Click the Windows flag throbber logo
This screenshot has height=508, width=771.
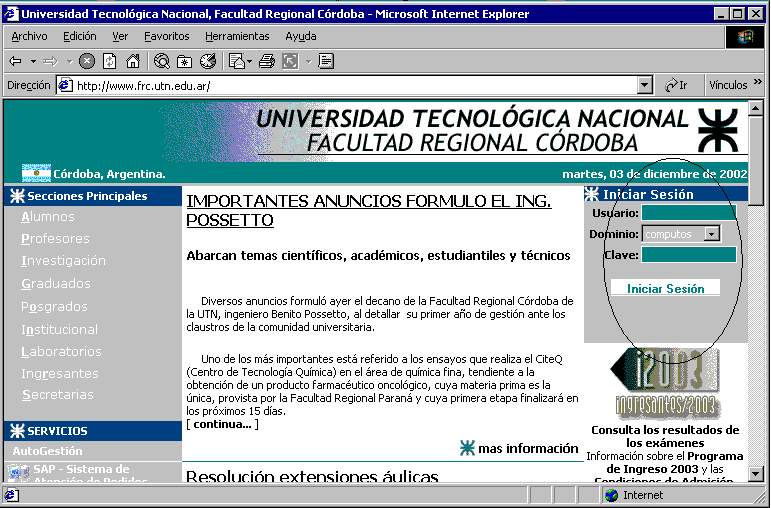click(744, 37)
